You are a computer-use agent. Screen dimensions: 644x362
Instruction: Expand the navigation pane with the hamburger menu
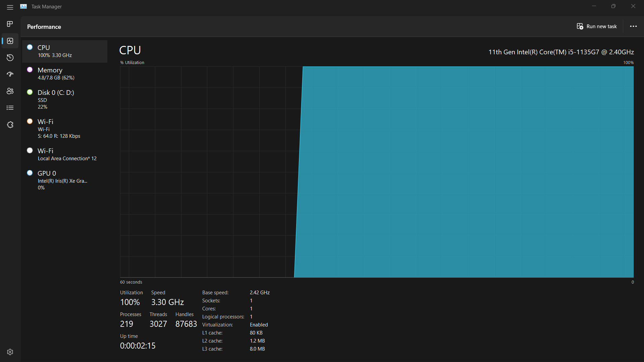[x=10, y=7]
